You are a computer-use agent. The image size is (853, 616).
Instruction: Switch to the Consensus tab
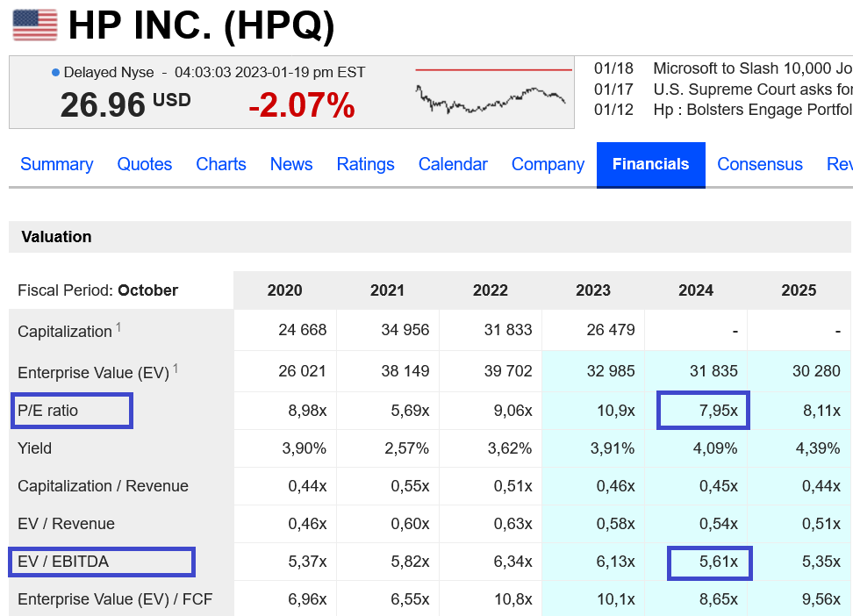(x=760, y=164)
